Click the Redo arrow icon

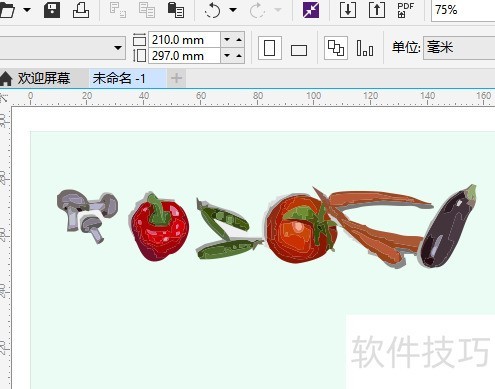[x=257, y=10]
